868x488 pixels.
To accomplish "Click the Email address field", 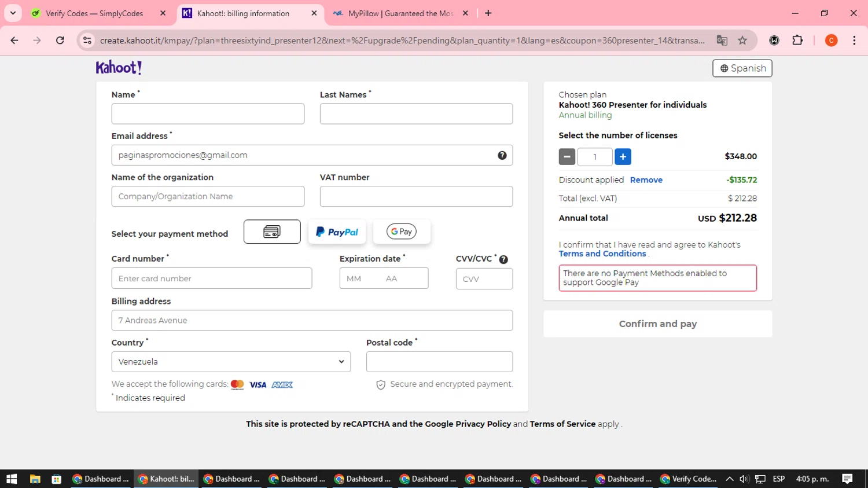I will point(312,155).
